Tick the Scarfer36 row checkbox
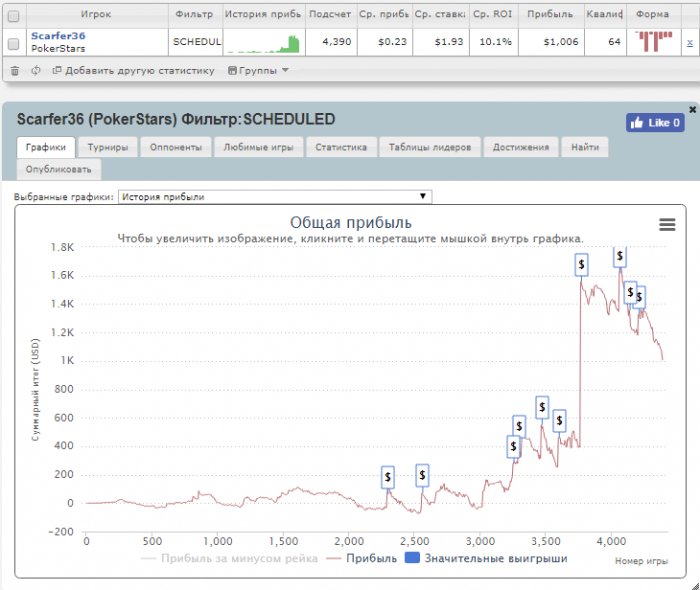Viewport: 700px width, 590px height. pyautogui.click(x=14, y=43)
